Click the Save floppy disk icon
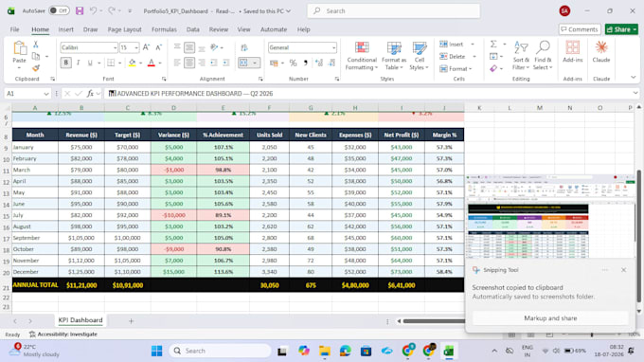The width and height of the screenshot is (644, 362). pos(80,11)
